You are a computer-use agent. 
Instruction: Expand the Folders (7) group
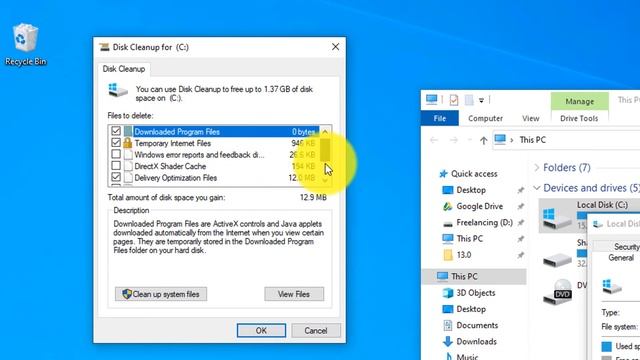pyautogui.click(x=537, y=167)
